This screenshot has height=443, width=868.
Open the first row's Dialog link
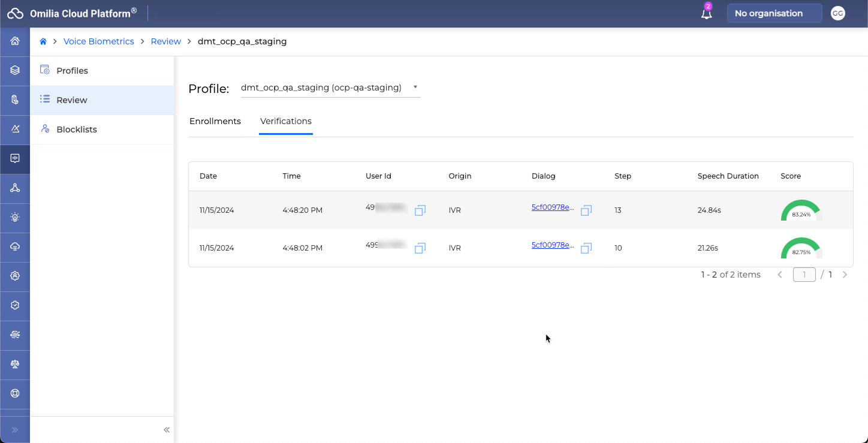click(x=552, y=207)
